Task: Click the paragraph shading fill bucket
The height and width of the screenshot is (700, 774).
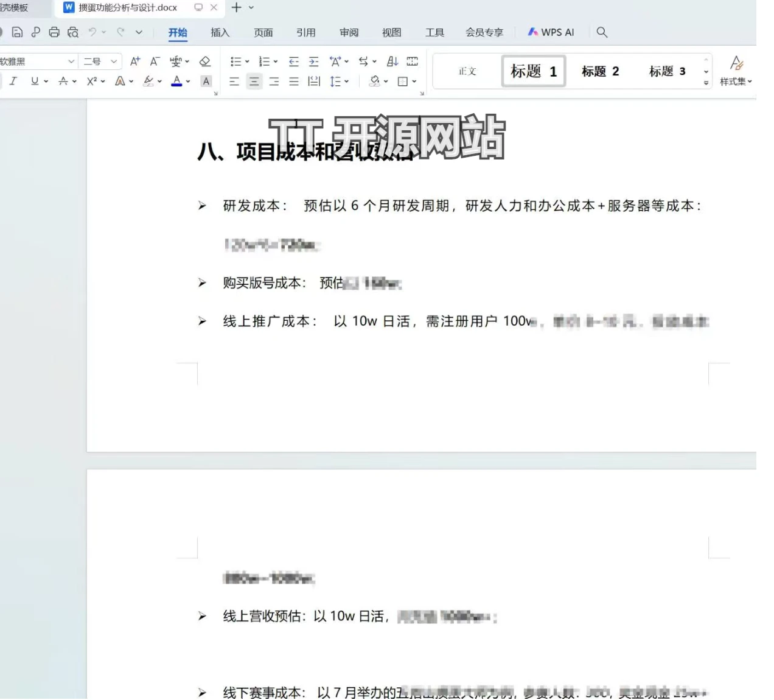Action: 375,81
